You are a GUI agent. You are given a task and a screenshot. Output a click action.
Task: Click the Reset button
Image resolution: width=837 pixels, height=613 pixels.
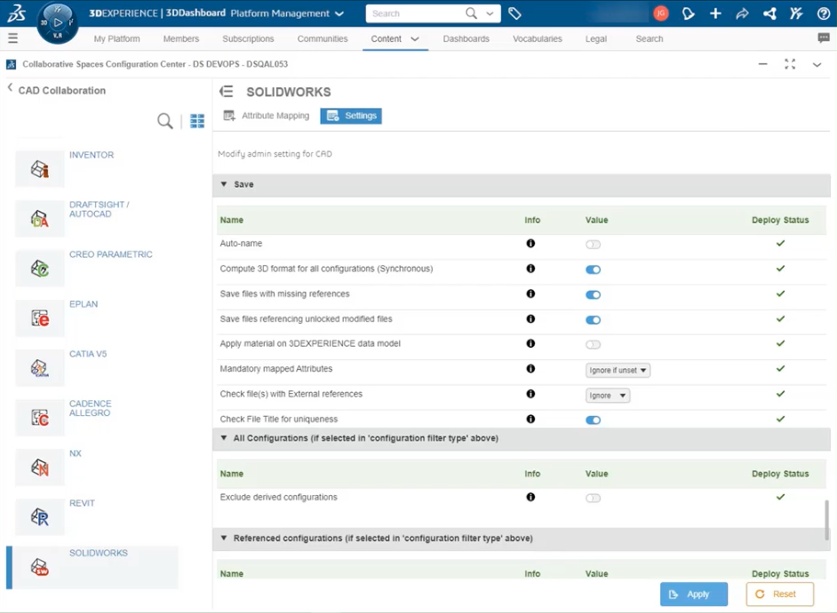(x=780, y=594)
